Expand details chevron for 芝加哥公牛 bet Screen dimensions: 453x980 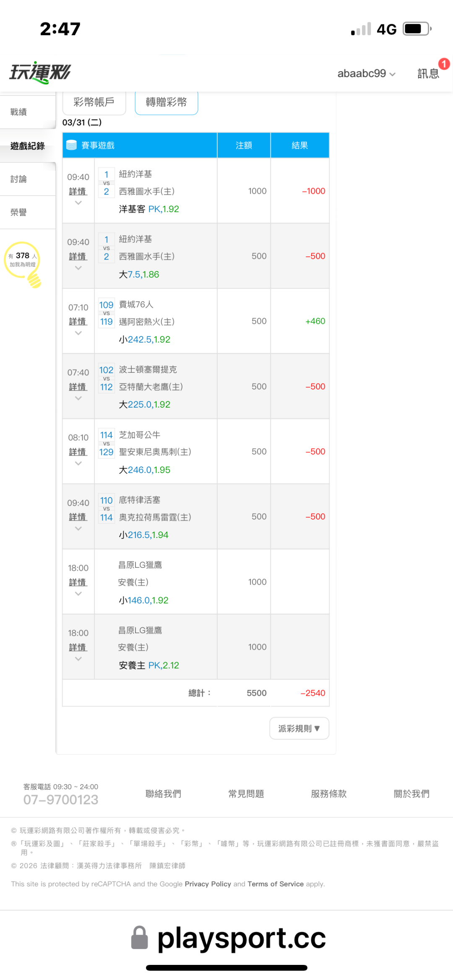pos(78,463)
